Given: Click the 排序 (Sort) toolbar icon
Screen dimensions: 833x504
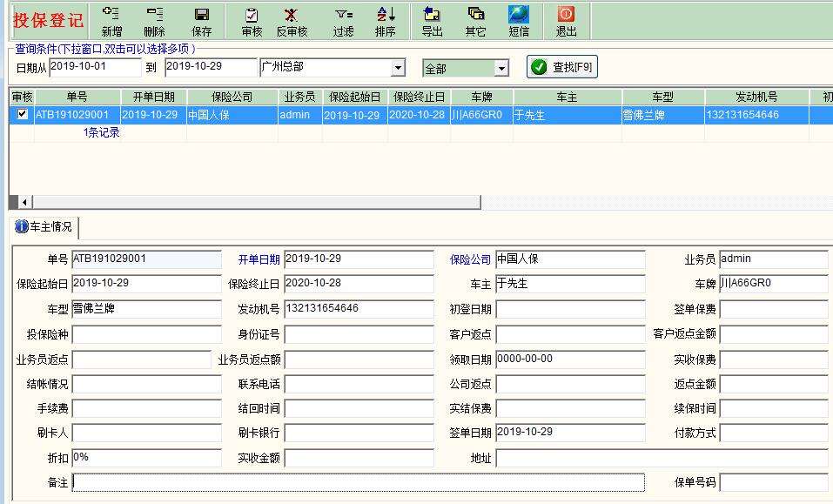Looking at the screenshot, I should [385, 21].
